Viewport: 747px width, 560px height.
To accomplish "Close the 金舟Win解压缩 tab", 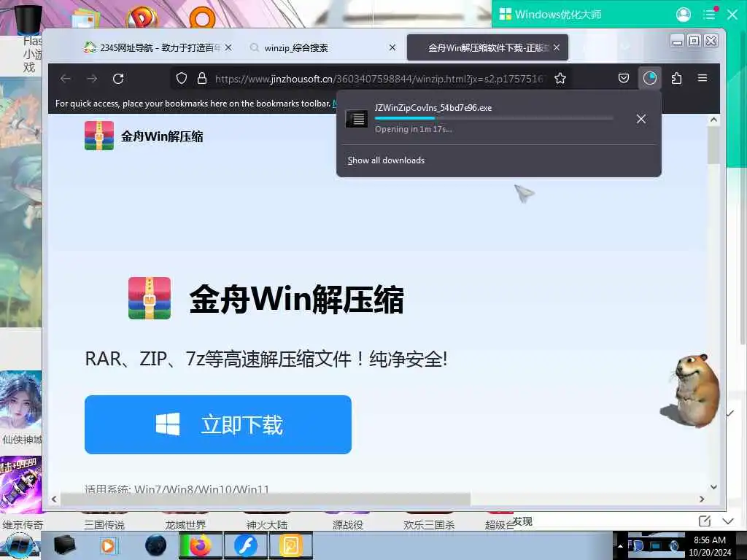I will [557, 47].
